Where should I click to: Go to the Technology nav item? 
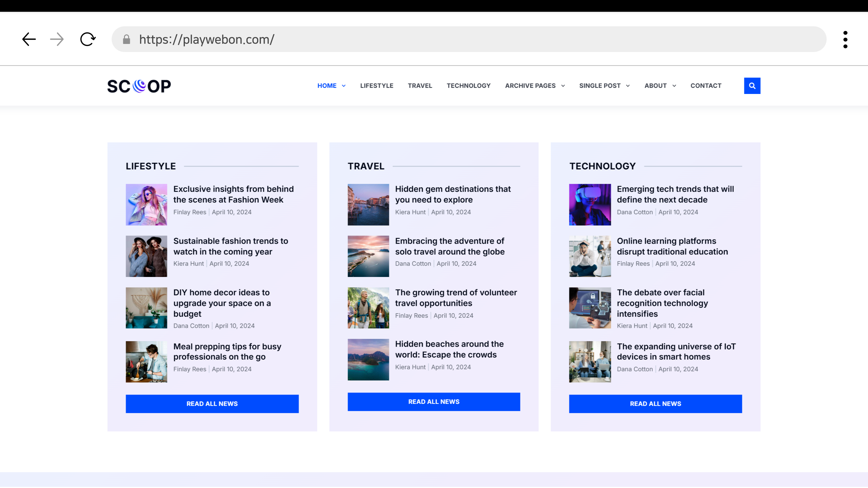468,86
